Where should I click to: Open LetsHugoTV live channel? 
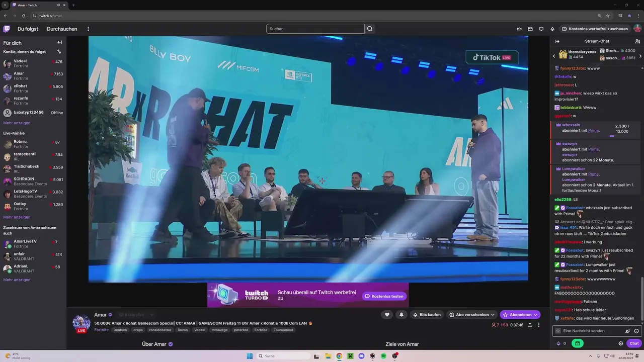pos(33,194)
